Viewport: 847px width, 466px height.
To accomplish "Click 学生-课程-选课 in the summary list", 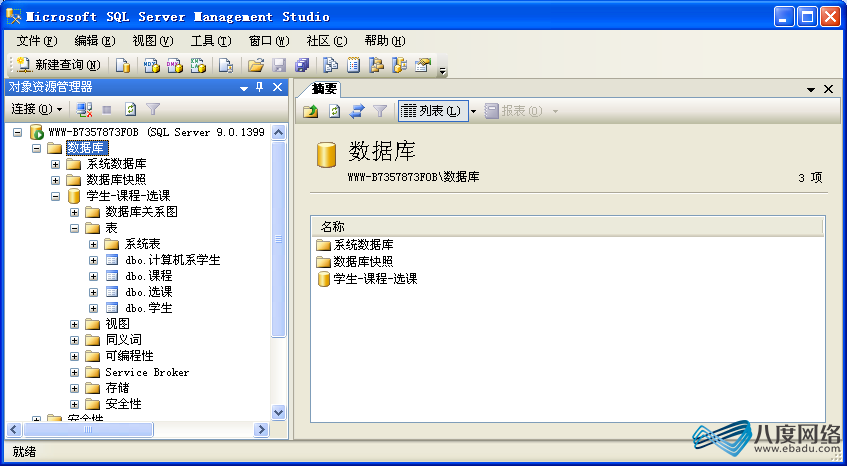I will [x=375, y=279].
